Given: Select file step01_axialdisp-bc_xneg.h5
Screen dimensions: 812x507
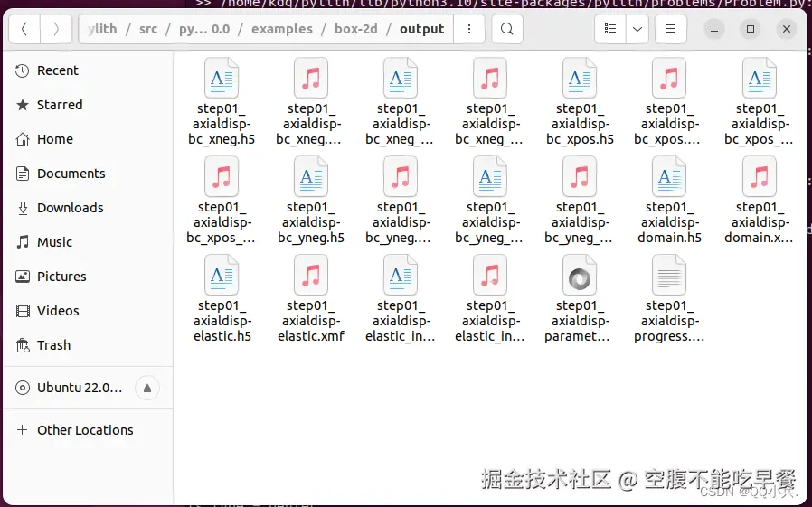Looking at the screenshot, I should click(x=222, y=102).
